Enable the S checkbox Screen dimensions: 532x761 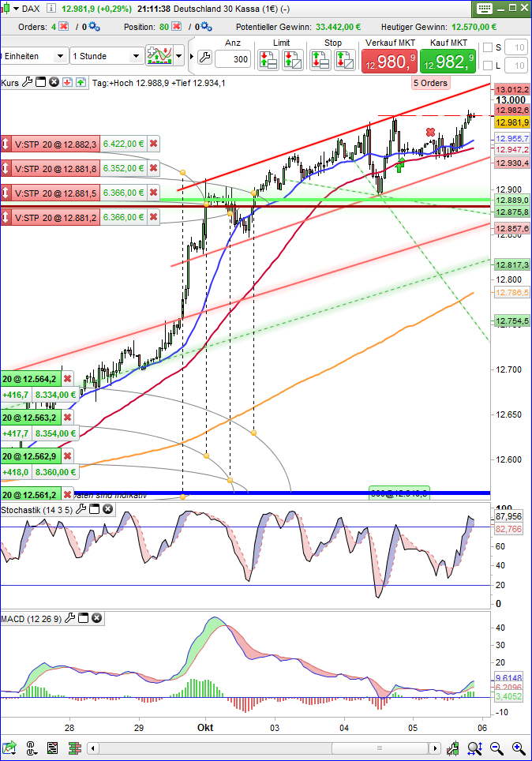click(489, 47)
